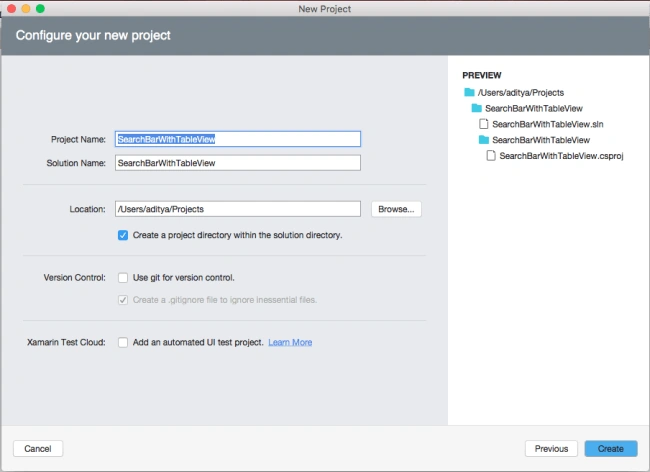Click the Xamarin Test Cloud label
The height and width of the screenshot is (472, 650).
[66, 342]
